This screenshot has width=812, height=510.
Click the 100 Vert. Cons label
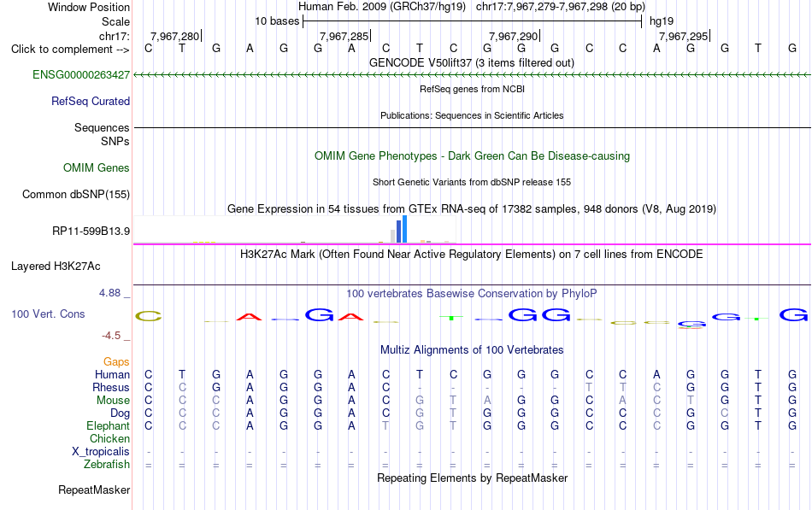point(48,314)
